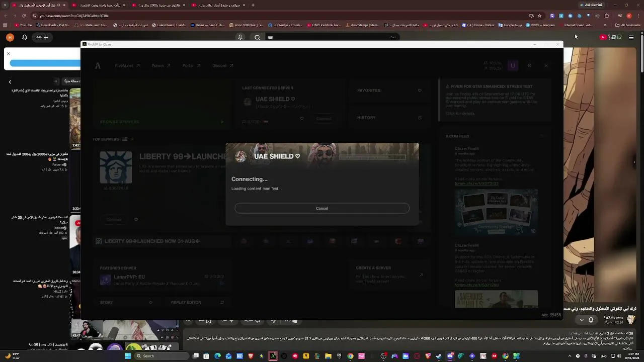Connect to the Liberty 99 top server

114,219
